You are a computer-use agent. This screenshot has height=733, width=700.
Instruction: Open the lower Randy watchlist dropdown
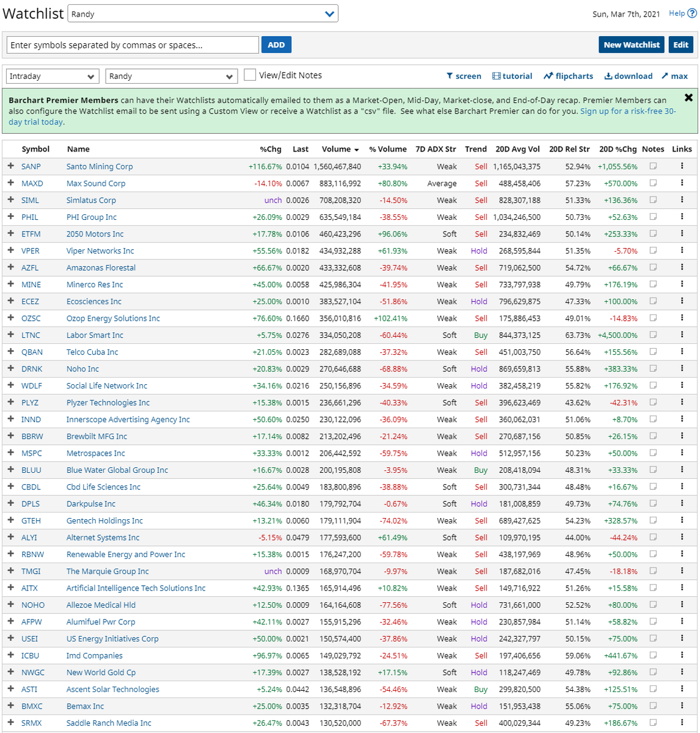[x=171, y=76]
